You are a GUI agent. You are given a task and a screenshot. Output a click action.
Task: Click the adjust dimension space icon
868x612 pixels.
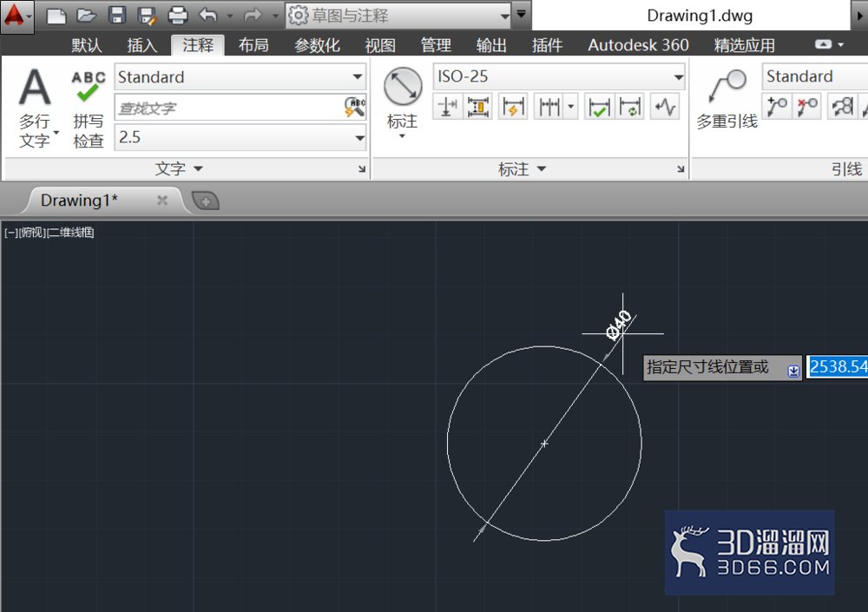click(x=477, y=106)
